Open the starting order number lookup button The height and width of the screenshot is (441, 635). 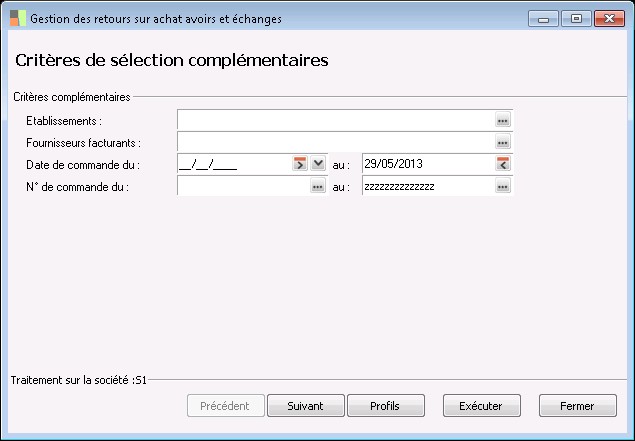coord(318,186)
